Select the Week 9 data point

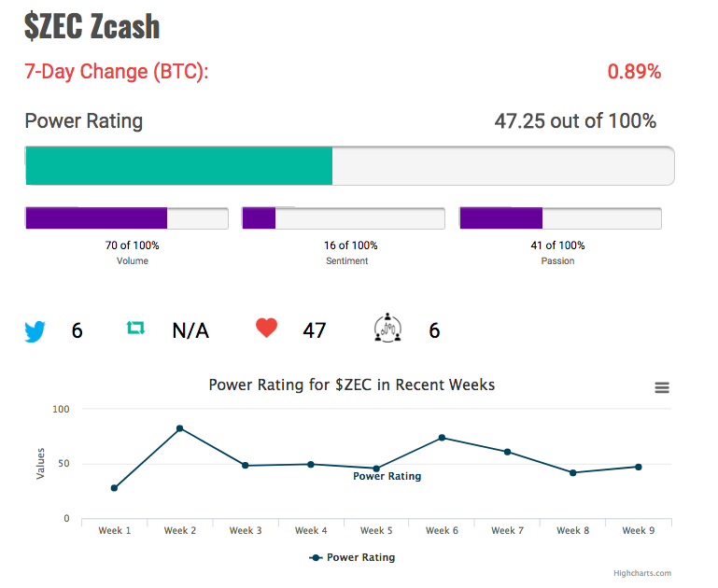pos(639,467)
